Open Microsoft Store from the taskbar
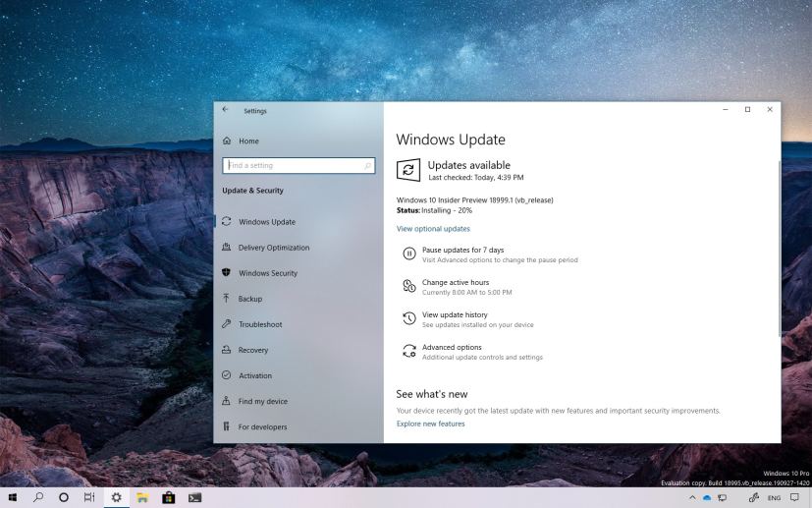 (x=168, y=497)
